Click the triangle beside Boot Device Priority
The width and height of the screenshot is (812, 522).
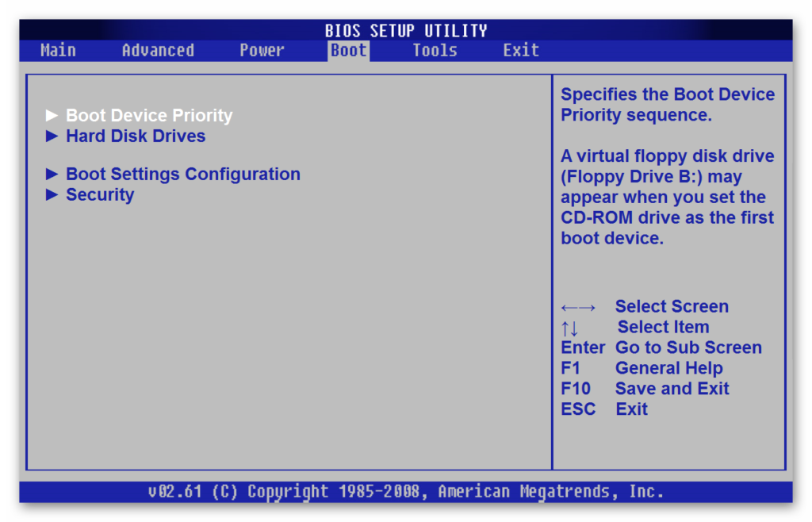pos(52,116)
